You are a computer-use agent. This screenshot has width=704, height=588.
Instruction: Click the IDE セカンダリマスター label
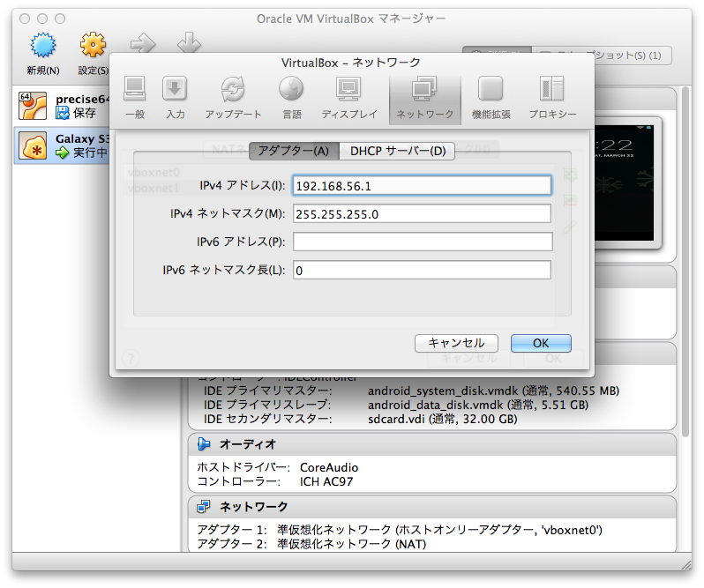[268, 419]
